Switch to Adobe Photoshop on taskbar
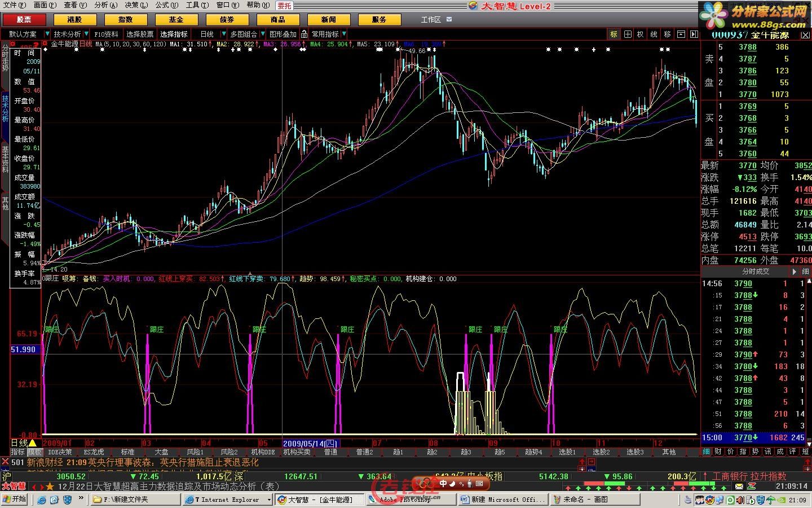This screenshot has width=812, height=508. (411, 500)
